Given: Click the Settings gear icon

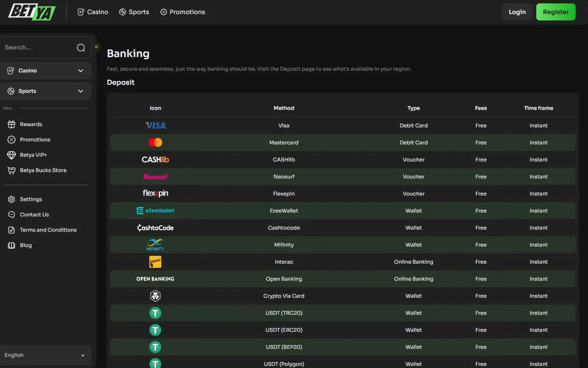Looking at the screenshot, I should [x=11, y=199].
